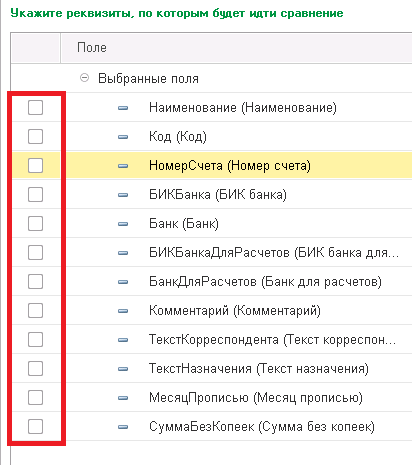412x465 pixels.
Task: Enable checkbox for БИКБанкаДляРасчетов
Action: pyautogui.click(x=35, y=253)
